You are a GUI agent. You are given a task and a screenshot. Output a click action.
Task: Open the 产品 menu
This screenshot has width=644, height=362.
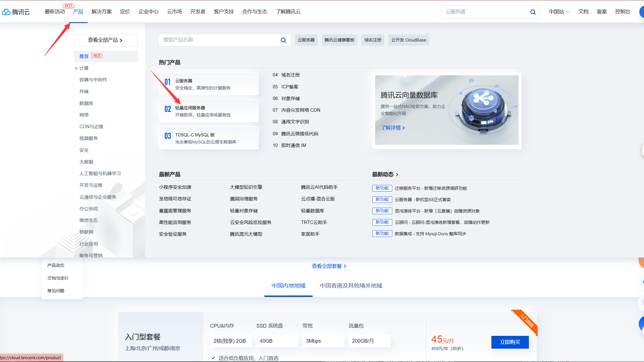click(x=78, y=12)
